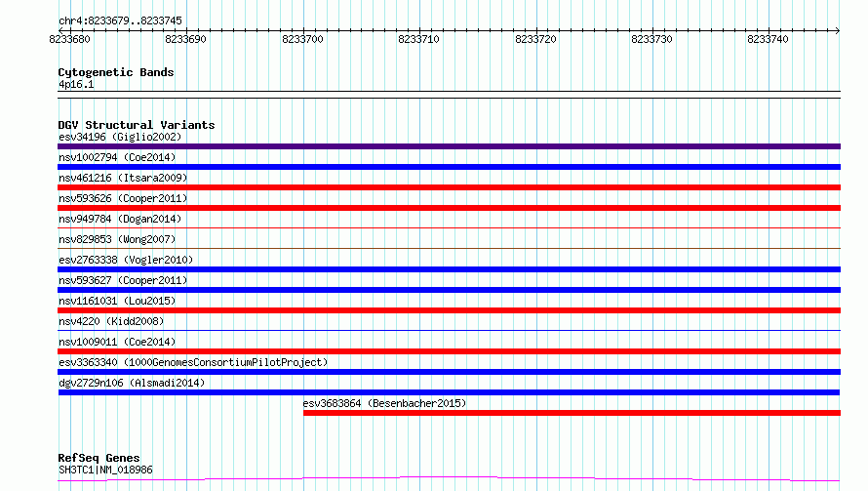Viewport: 868px width, 491px height.
Task: Open the SH3TC1|NM_018986 gene label
Action: point(105,470)
